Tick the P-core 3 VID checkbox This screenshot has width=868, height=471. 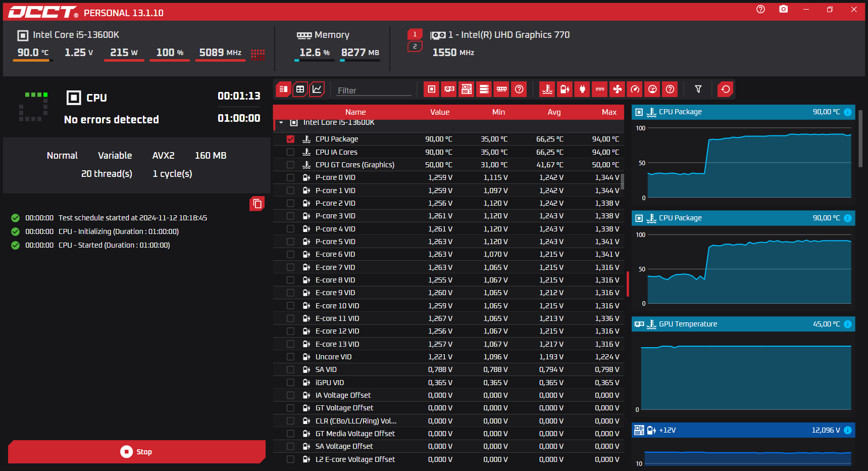tap(290, 216)
